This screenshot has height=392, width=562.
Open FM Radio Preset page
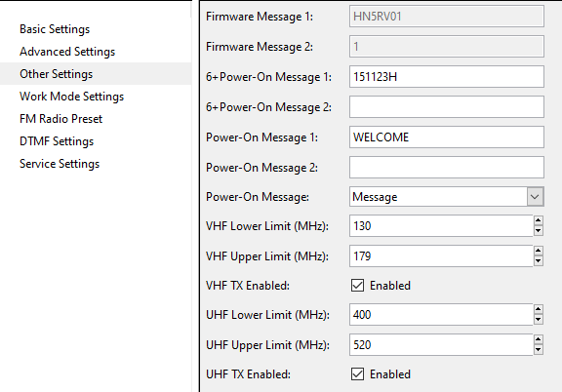point(60,119)
